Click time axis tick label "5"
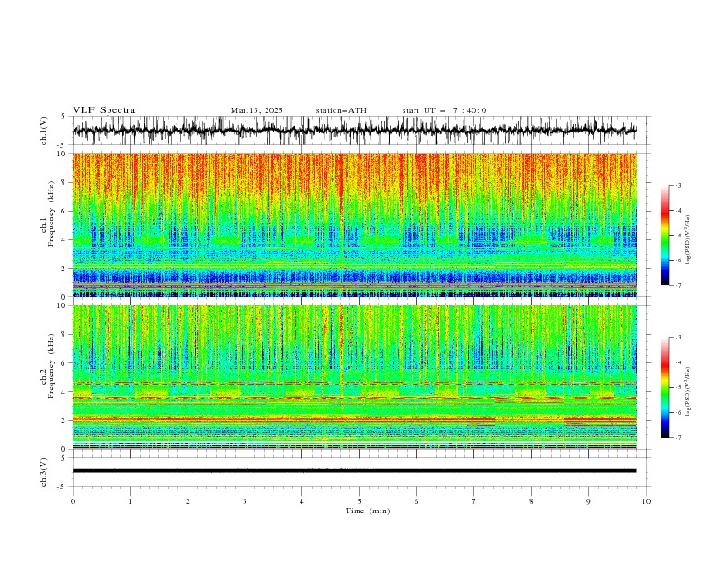This screenshot has width=728, height=563. click(359, 501)
